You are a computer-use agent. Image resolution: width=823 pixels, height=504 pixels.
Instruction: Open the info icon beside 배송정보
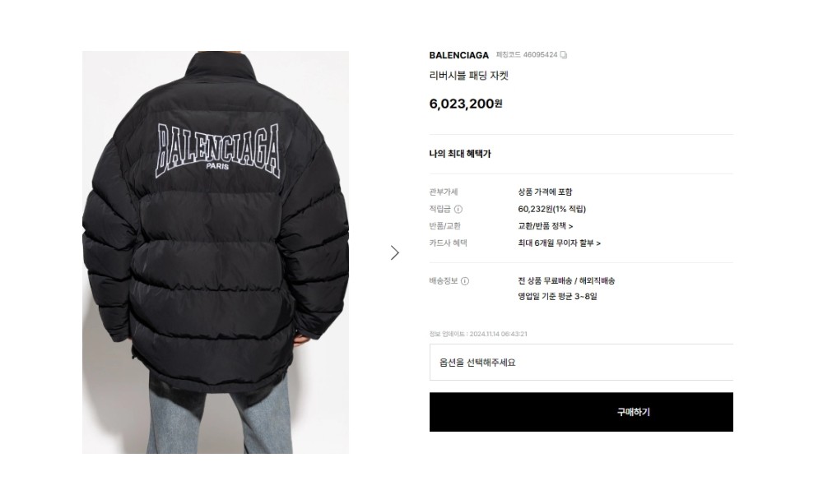point(465,281)
